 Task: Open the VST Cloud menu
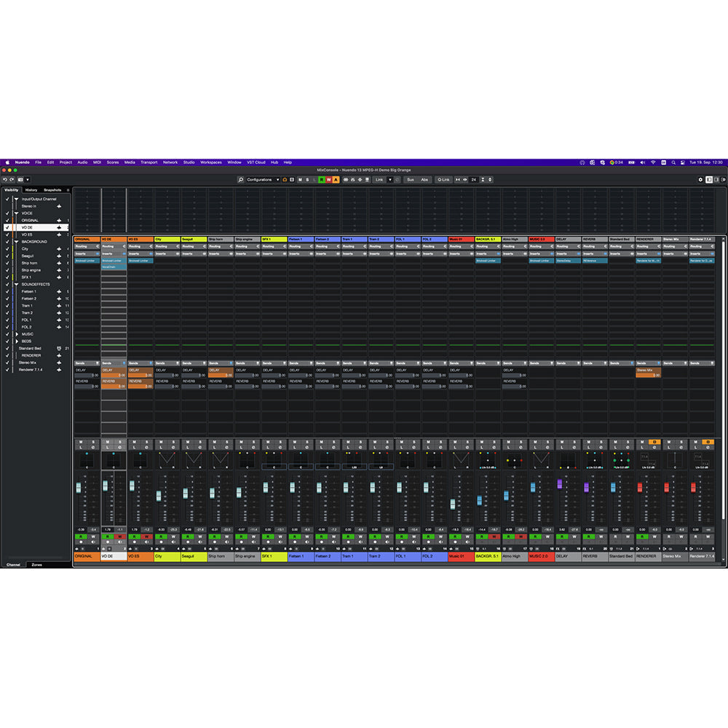tap(256, 162)
